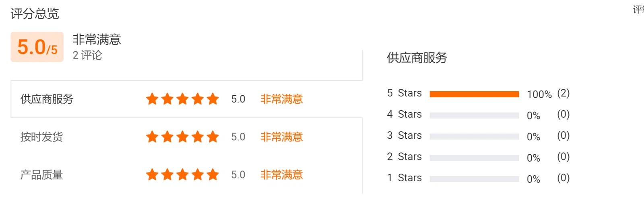Click third star in 按时发货 rating row
Image resolution: width=644 pixels, height=207 pixels.
[x=182, y=137]
